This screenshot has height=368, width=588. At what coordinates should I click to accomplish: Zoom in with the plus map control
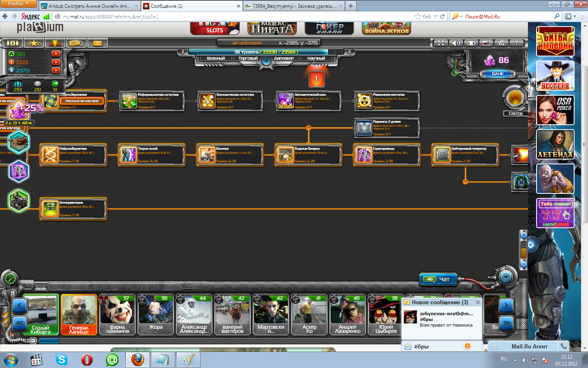pyautogui.click(x=523, y=235)
